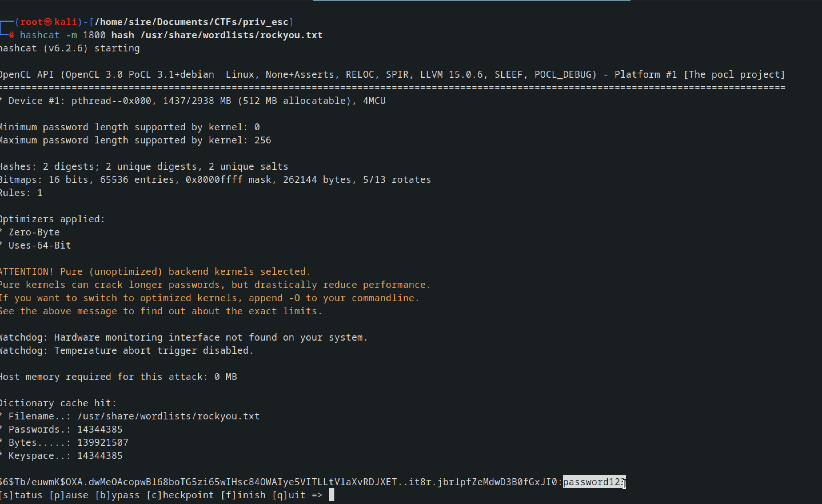Click the red hash prompt symbol
This screenshot has width=822, height=504.
coord(11,35)
